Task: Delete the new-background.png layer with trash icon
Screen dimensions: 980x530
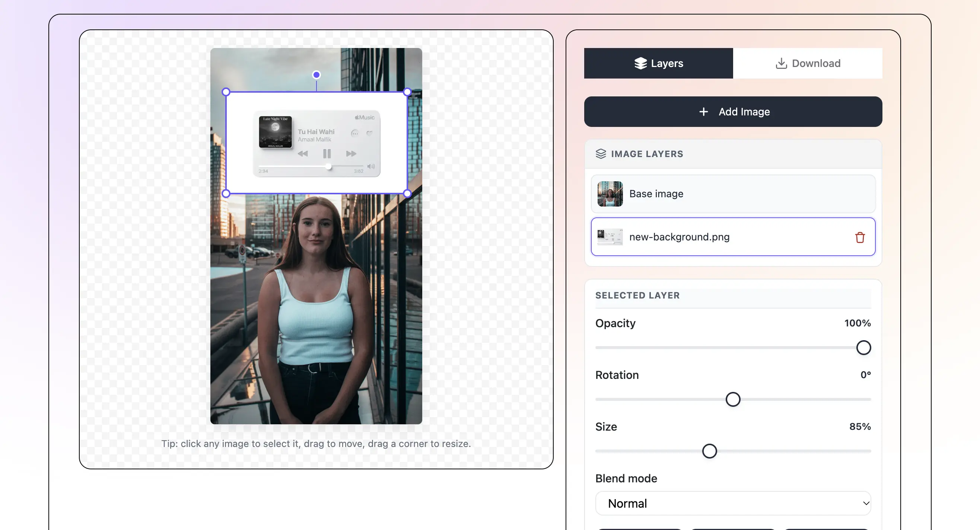Action: [860, 237]
